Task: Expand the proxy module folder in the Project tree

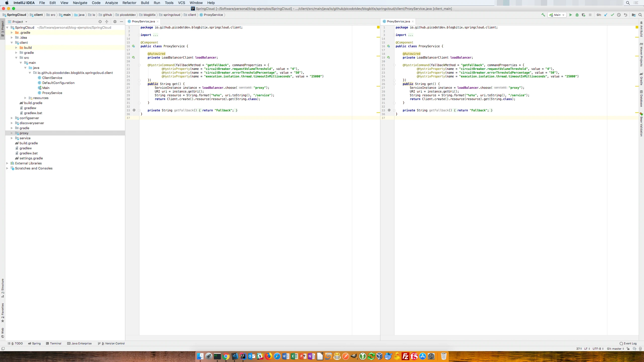Action: (12, 133)
